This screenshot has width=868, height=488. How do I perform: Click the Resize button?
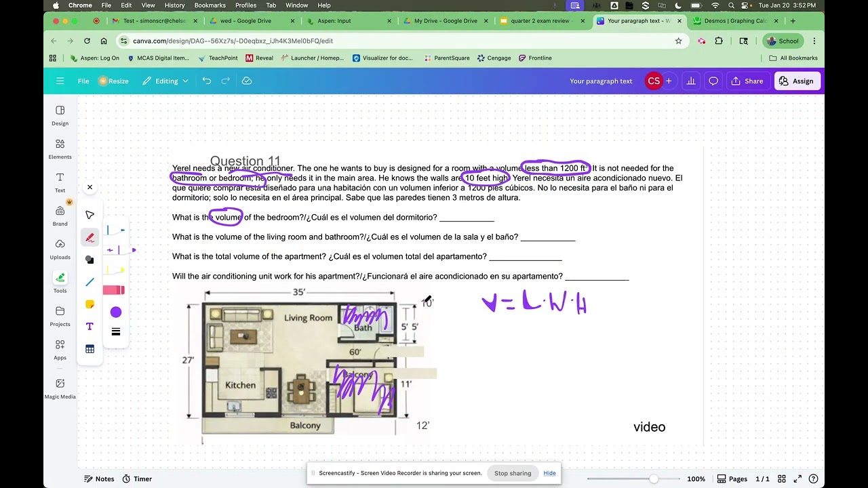coord(113,81)
